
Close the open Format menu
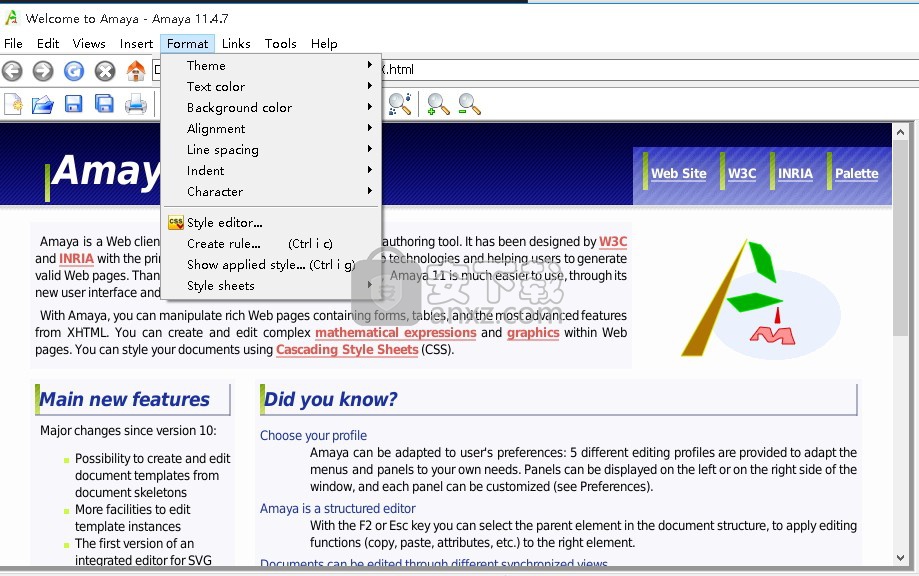(187, 43)
